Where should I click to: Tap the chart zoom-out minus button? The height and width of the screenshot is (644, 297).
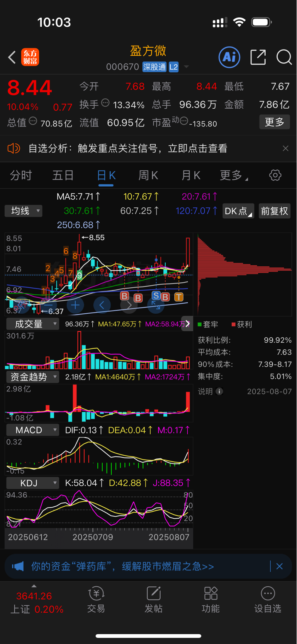48,305
